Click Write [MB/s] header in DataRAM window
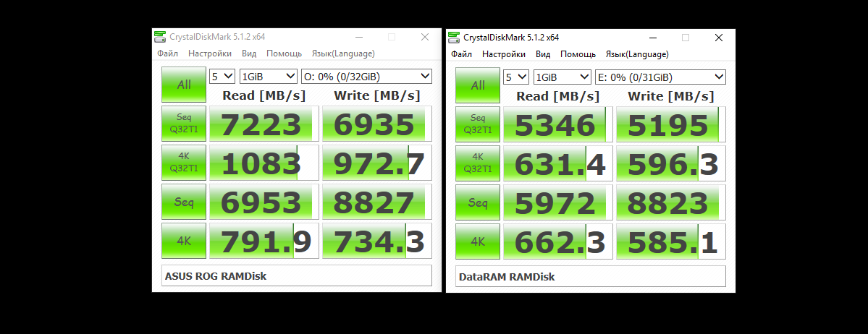Screen dimensions: 868x334 [x=671, y=95]
